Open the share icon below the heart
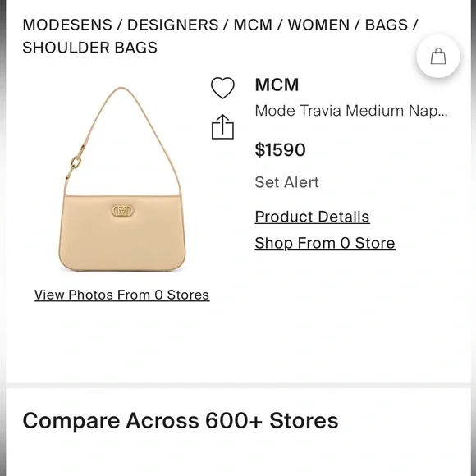Viewport: 476px width, 476px height. point(222,127)
